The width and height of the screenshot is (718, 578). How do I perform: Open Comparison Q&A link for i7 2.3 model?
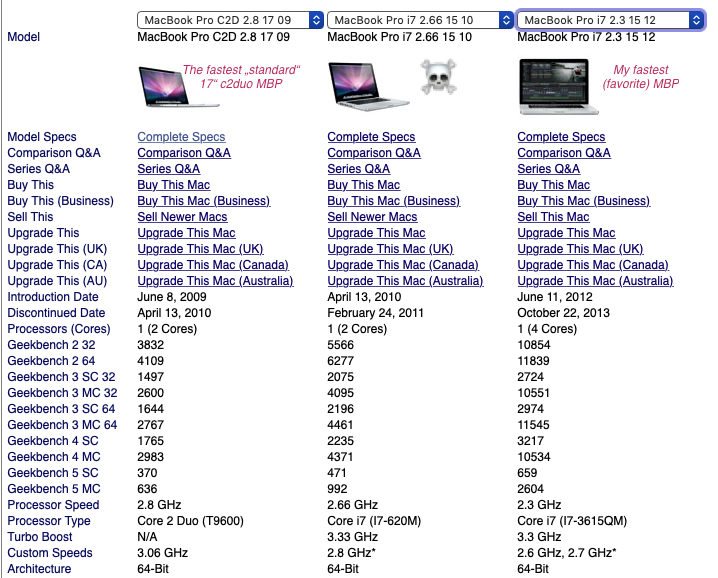(x=564, y=153)
